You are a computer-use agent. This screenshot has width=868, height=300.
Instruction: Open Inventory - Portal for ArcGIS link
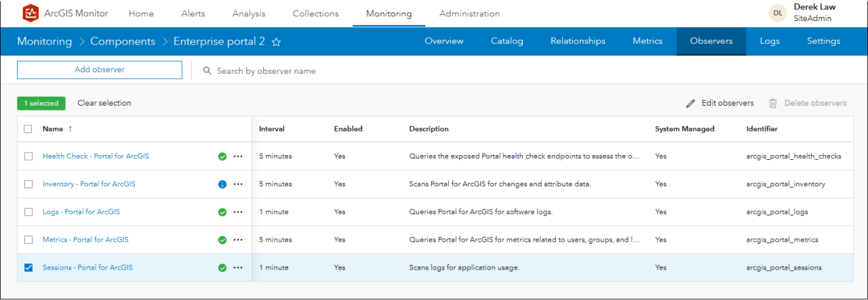coord(89,184)
